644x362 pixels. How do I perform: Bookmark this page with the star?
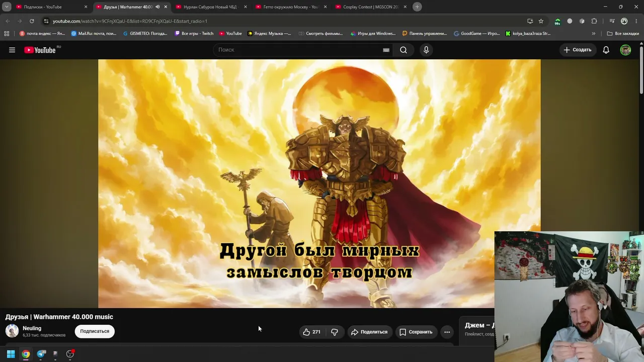(541, 21)
